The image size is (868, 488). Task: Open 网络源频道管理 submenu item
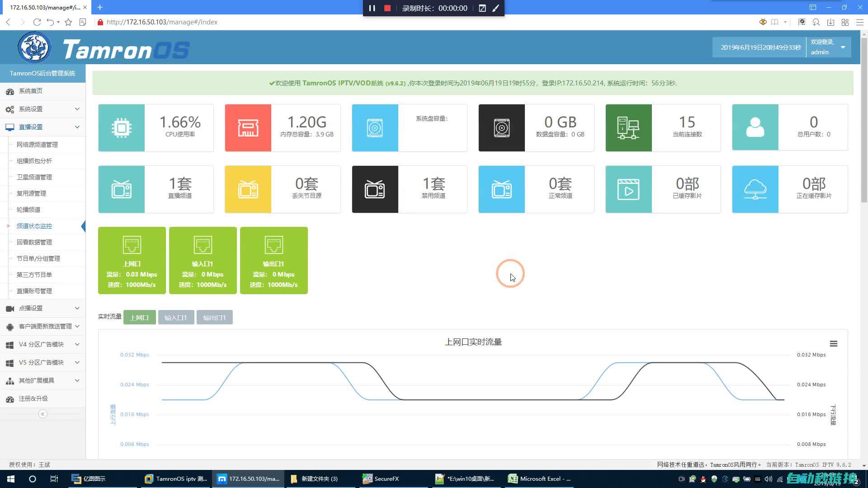[x=38, y=145]
